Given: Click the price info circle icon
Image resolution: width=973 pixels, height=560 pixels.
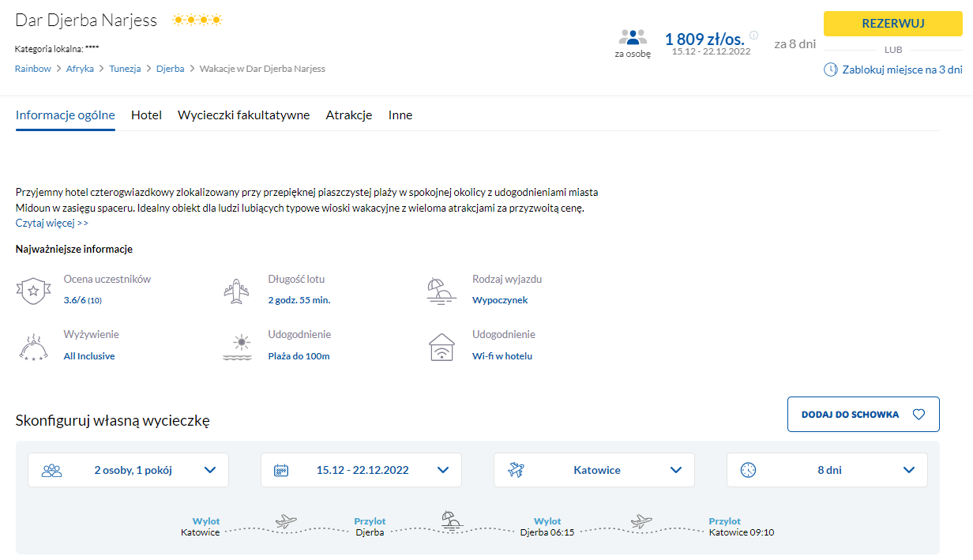Looking at the screenshot, I should pos(753,35).
